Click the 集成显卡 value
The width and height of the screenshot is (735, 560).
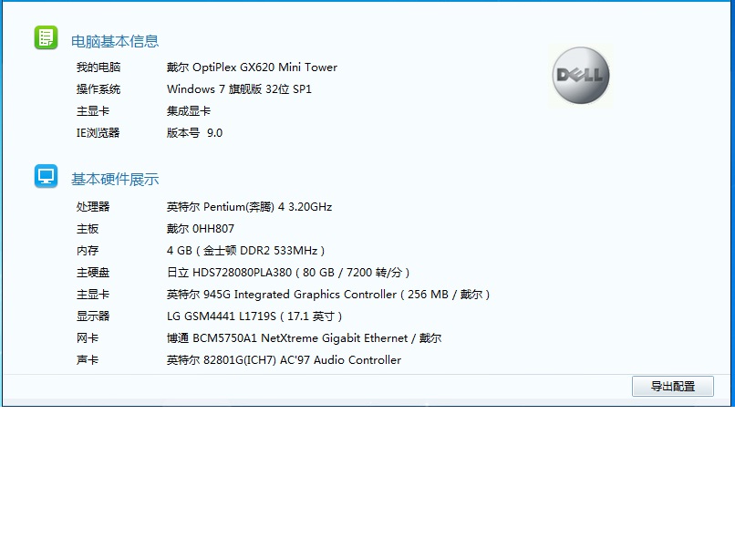pyautogui.click(x=189, y=111)
